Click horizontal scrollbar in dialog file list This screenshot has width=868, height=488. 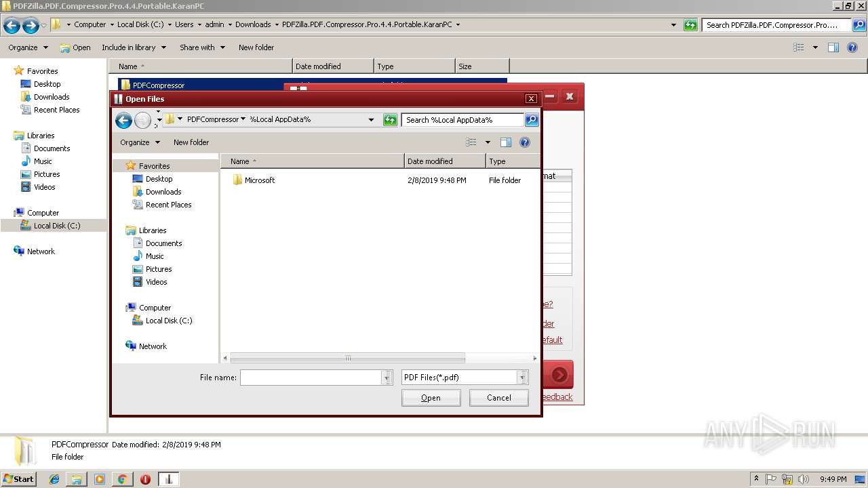[347, 358]
